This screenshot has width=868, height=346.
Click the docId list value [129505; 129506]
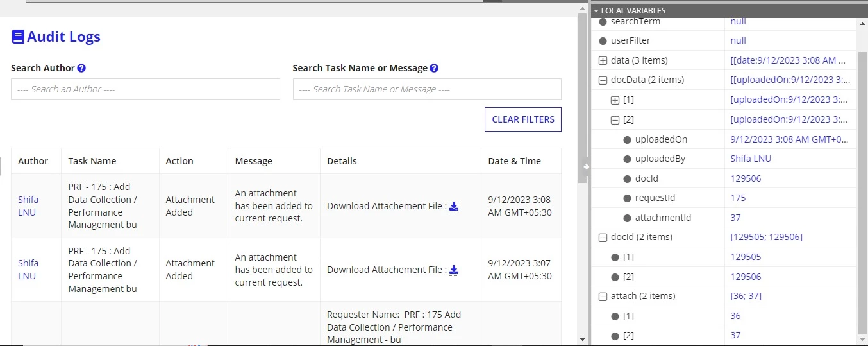coord(766,237)
